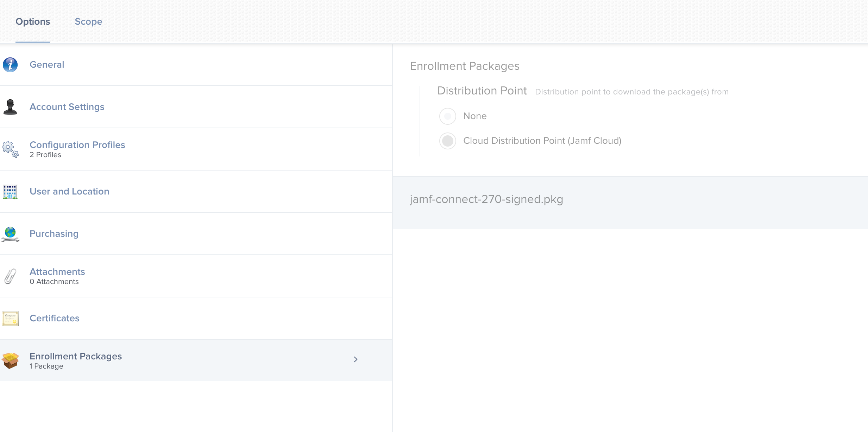Screen dimensions: 868x432
Task: Click the Account Settings person icon
Action: (x=10, y=107)
